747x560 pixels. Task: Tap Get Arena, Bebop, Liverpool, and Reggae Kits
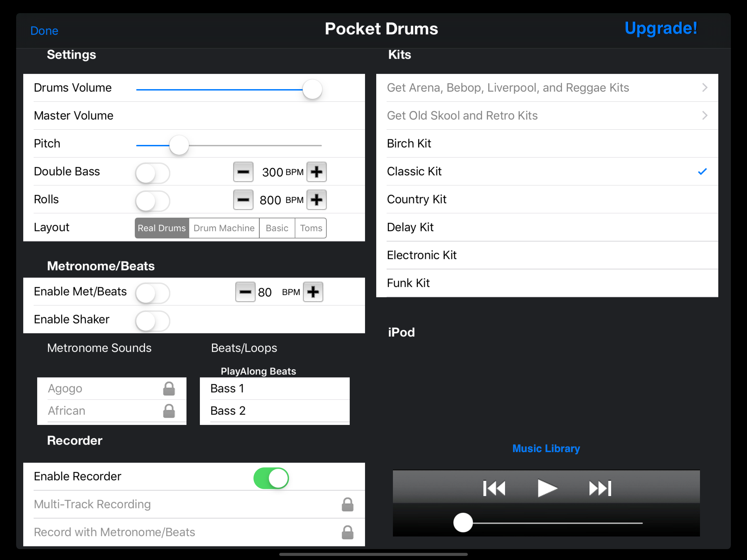[x=547, y=88]
